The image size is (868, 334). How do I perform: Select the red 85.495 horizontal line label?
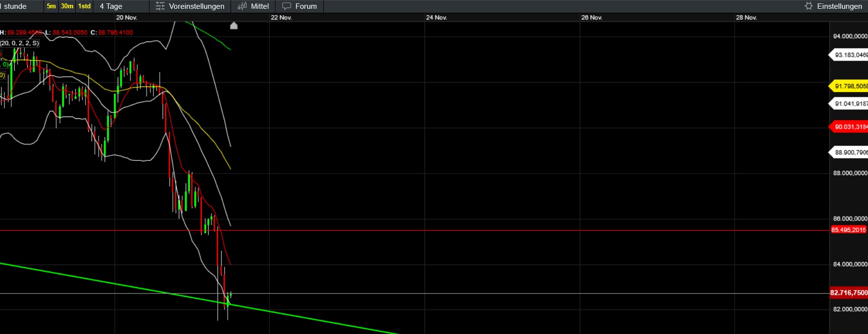pyautogui.click(x=848, y=230)
